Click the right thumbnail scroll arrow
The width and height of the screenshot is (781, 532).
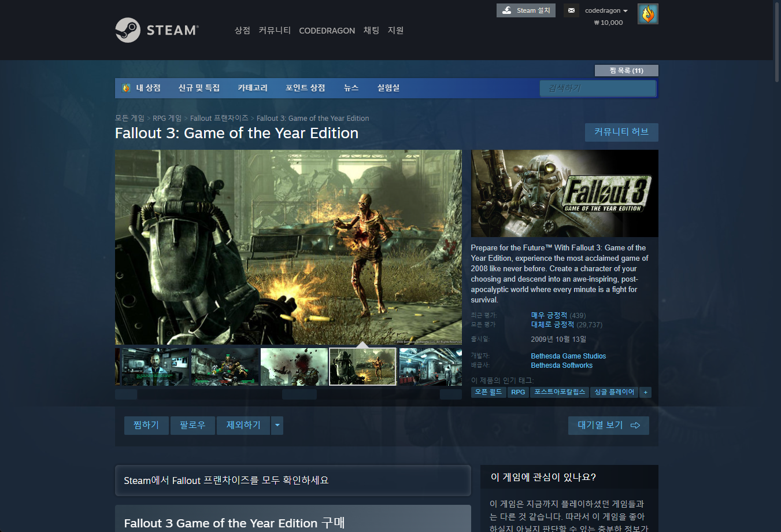(451, 394)
